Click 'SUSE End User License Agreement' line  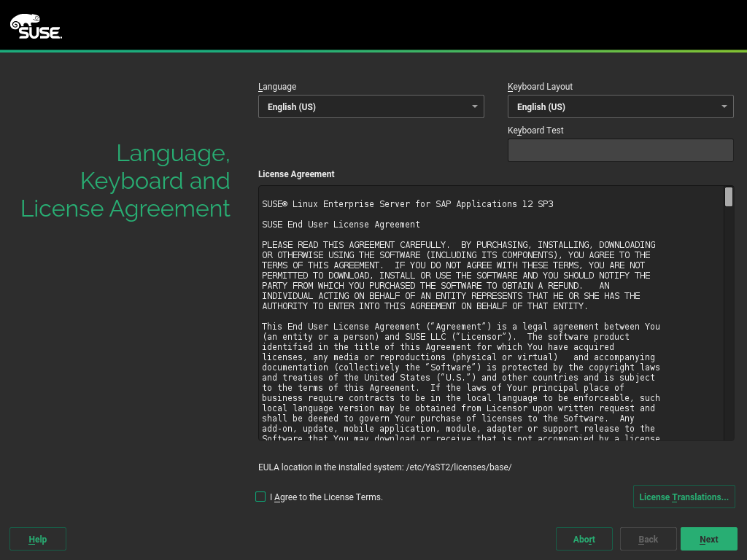[x=341, y=225]
